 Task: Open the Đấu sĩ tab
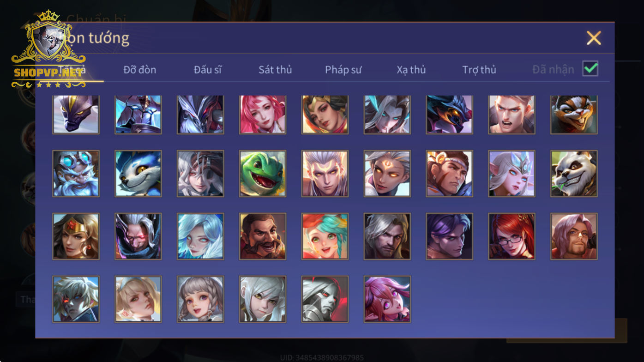[x=208, y=70]
